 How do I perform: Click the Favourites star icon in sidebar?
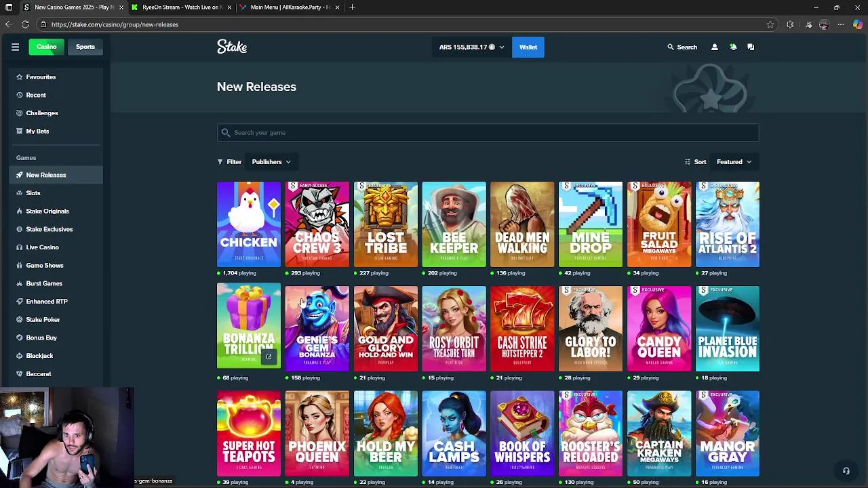[20, 77]
